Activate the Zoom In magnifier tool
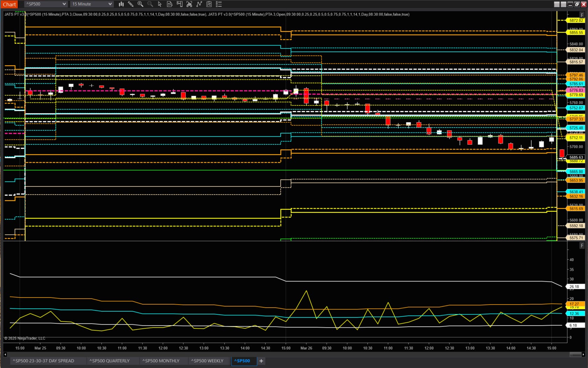This screenshot has height=368, width=588. [140, 4]
